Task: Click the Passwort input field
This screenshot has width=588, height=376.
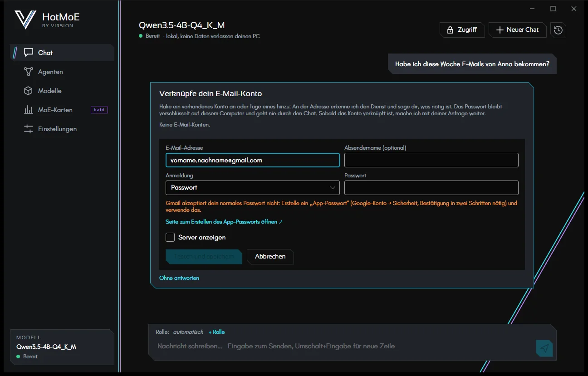Action: point(431,187)
